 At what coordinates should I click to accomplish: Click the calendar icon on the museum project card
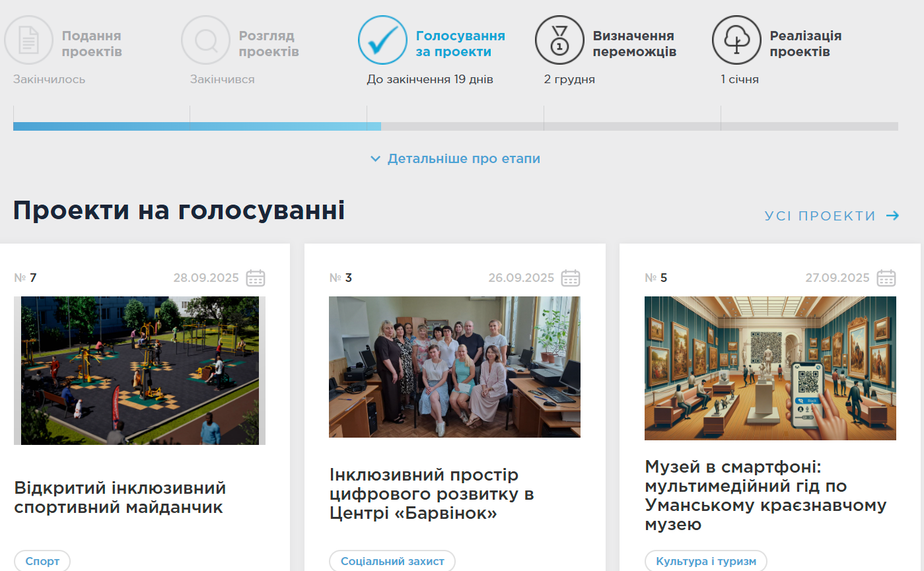coord(888,278)
